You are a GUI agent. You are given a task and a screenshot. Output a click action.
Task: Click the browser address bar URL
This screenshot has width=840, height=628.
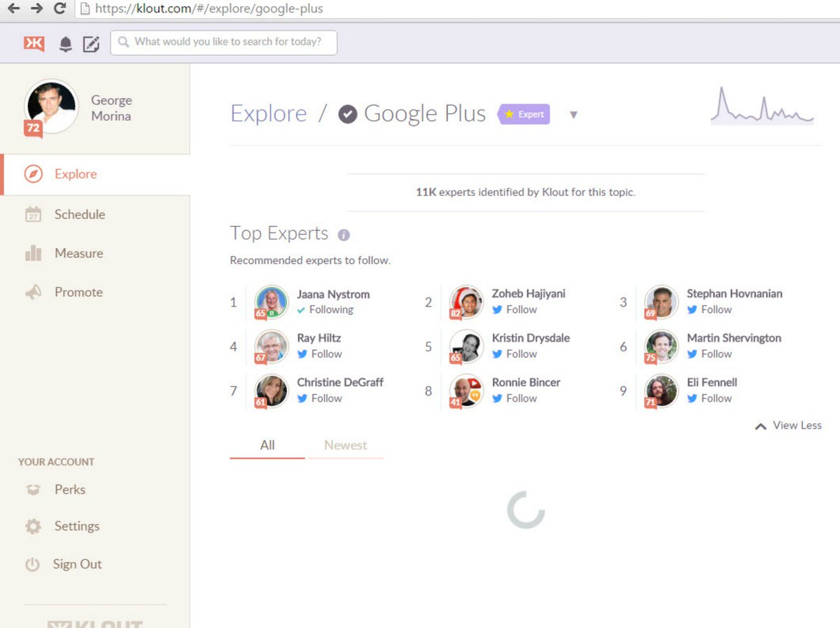coord(209,9)
